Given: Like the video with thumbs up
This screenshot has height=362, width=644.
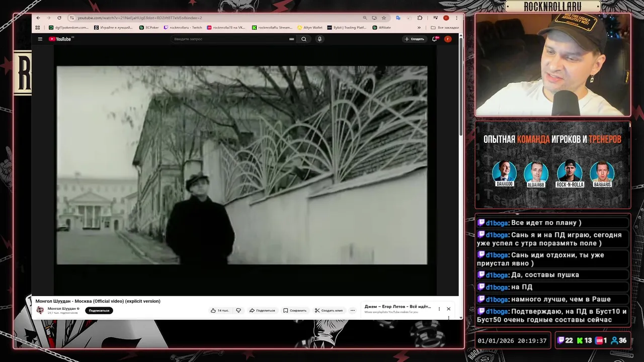Looking at the screenshot, I should tap(220, 310).
